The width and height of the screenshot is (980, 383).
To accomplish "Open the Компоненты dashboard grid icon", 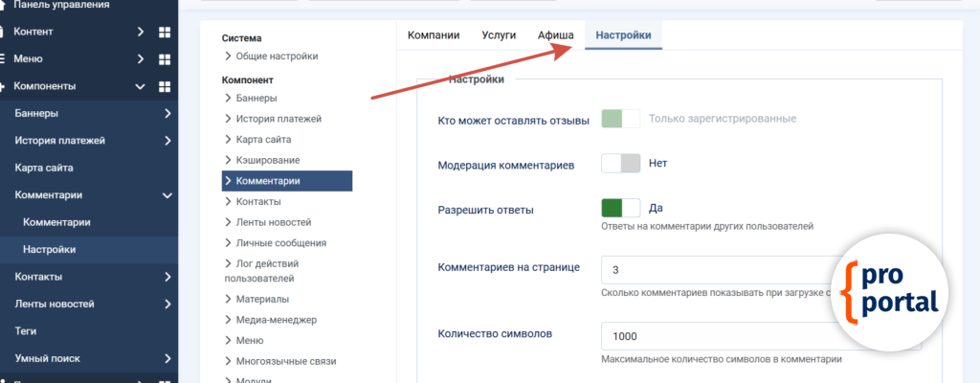I will tap(164, 86).
